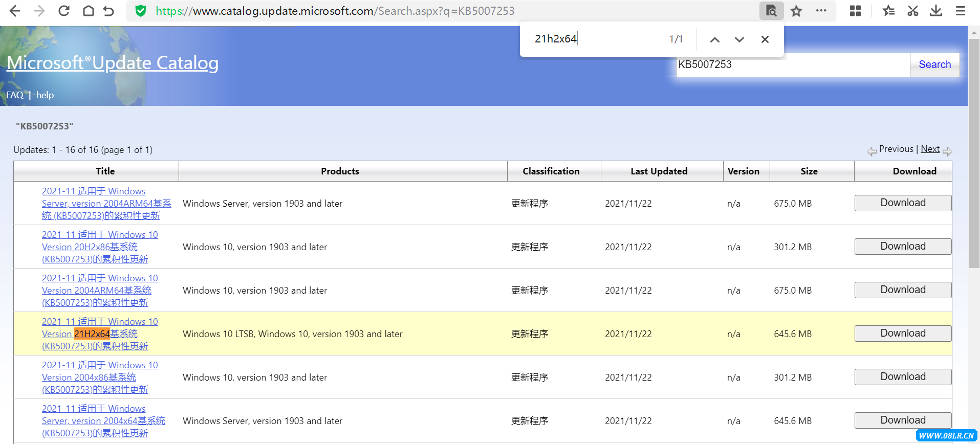The height and width of the screenshot is (444, 980).
Task: Click the browser address bar URL
Action: (x=335, y=11)
